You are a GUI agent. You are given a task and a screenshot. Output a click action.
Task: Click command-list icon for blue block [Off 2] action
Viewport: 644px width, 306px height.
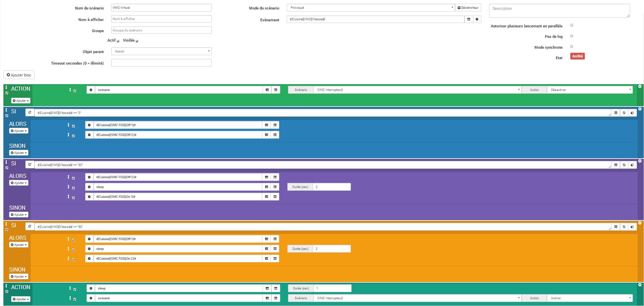pyautogui.click(x=275, y=135)
